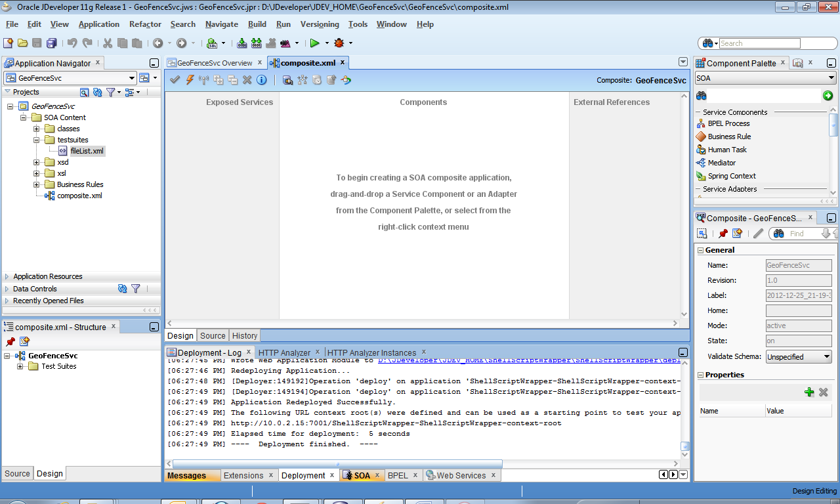The height and width of the screenshot is (504, 840).
Task: Switch to History tab of composite editor
Action: pos(245,335)
